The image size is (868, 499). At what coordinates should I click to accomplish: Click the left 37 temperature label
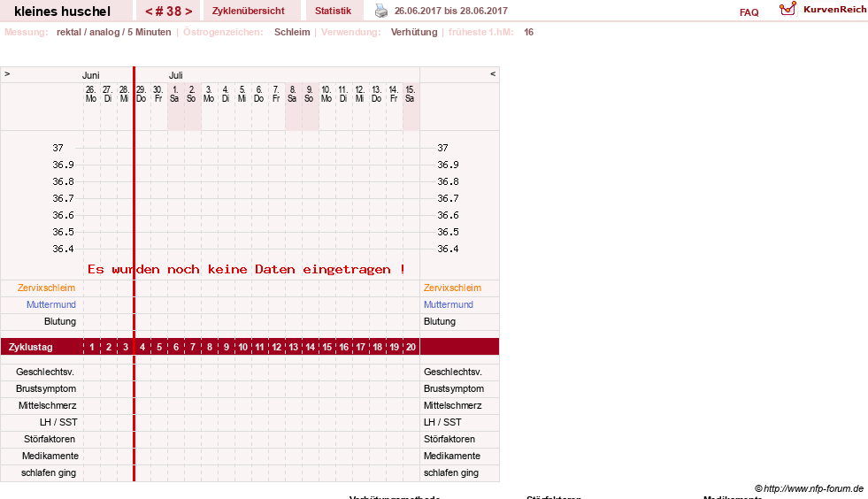pyautogui.click(x=58, y=148)
